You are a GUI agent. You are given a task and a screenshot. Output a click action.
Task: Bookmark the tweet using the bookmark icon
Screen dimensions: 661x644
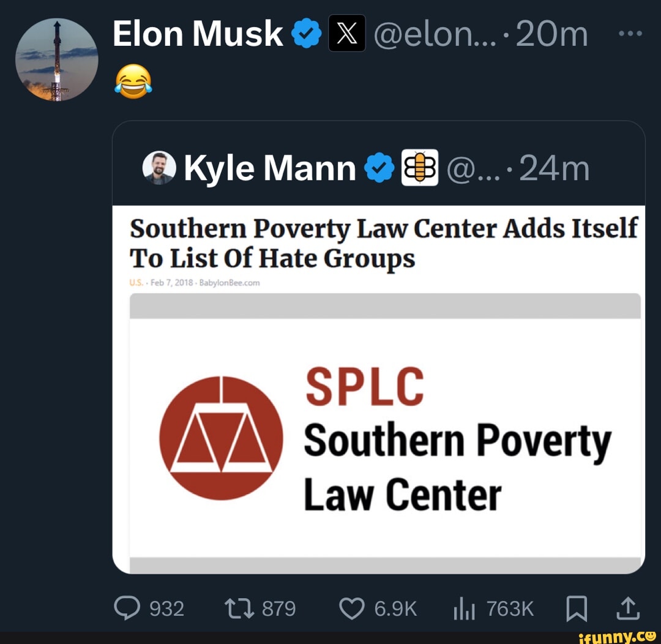[x=577, y=608]
